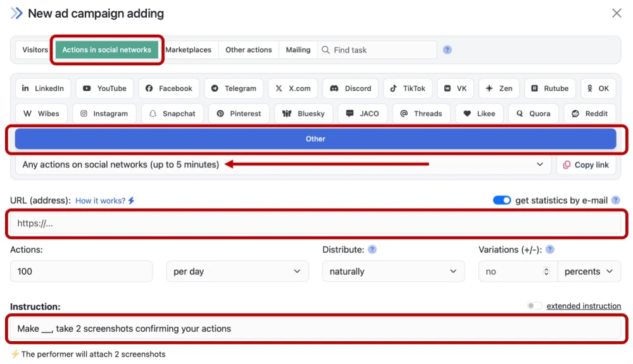The height and width of the screenshot is (364, 633).
Task: Open the per day period dropdown
Action: (237, 272)
